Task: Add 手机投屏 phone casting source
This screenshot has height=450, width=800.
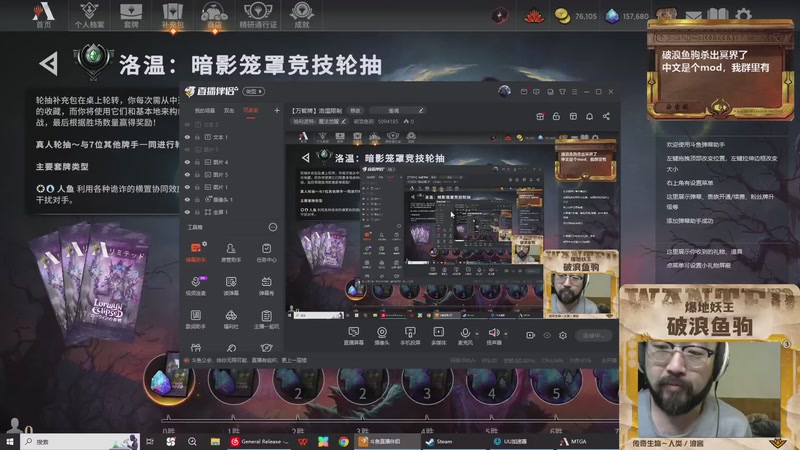Action: click(x=410, y=336)
